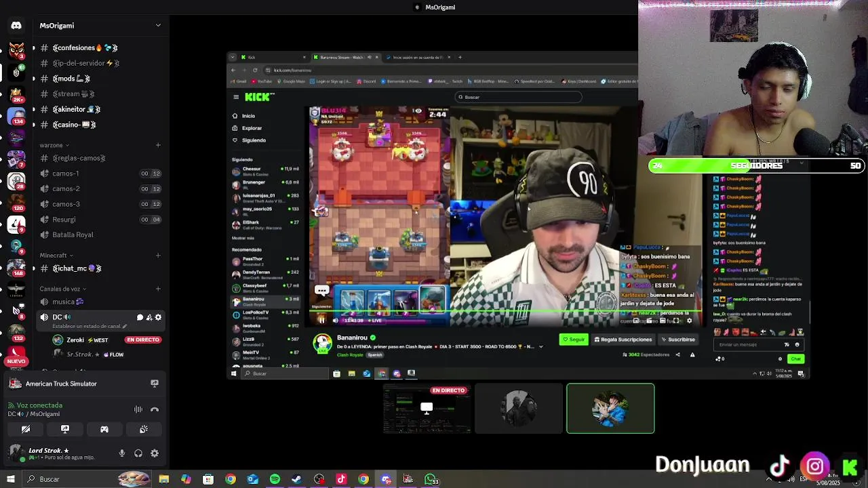Join the Batalla Royal voice channel

(x=100, y=235)
